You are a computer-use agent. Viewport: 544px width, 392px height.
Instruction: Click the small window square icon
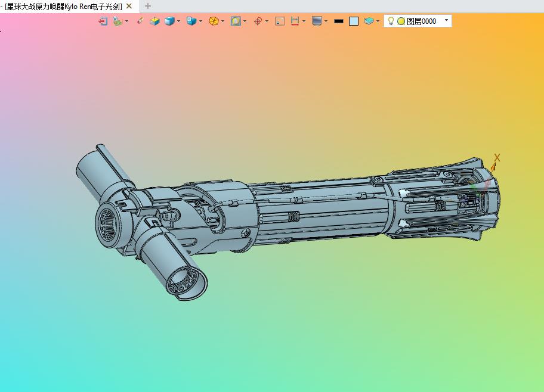point(280,21)
